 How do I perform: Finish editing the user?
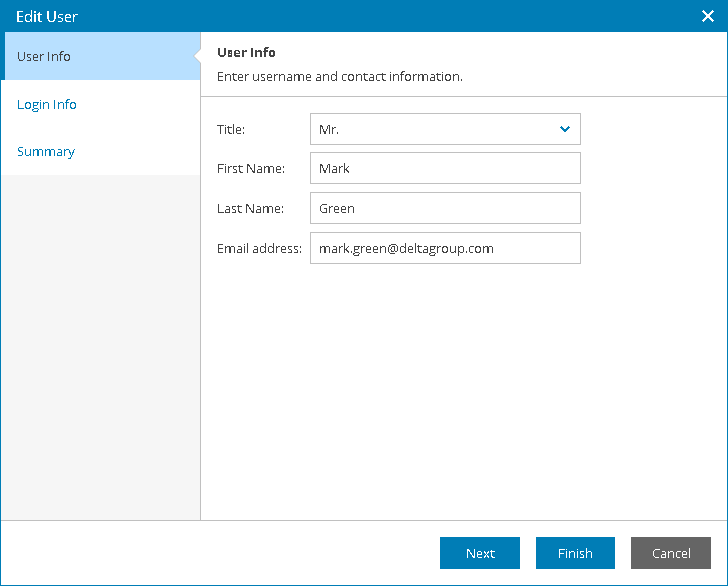point(575,553)
